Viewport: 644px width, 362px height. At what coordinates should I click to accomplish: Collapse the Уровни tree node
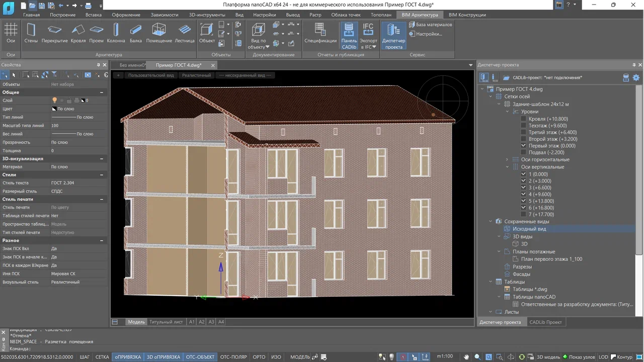[507, 112]
